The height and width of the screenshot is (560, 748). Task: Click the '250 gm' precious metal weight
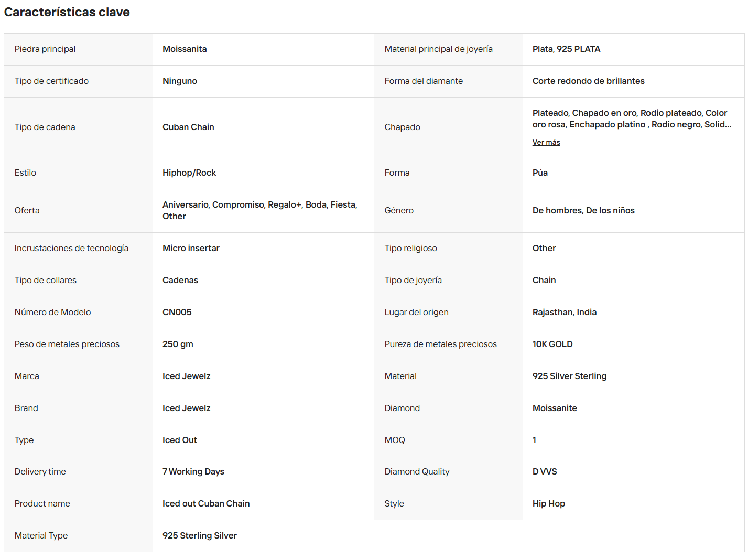tap(178, 344)
